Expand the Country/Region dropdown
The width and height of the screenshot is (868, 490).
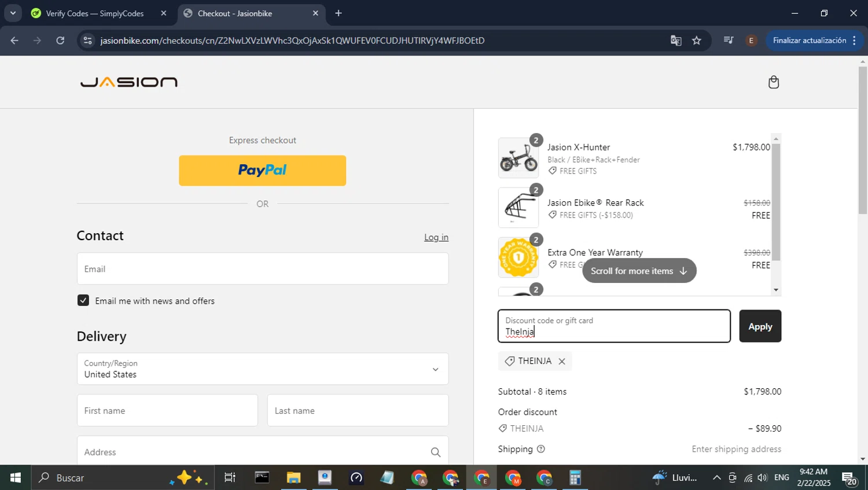tap(263, 369)
